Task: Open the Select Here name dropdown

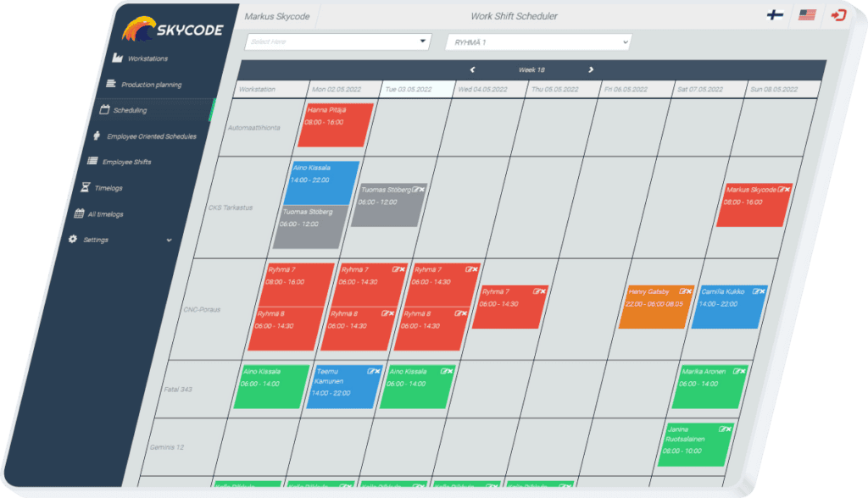Action: [x=338, y=40]
